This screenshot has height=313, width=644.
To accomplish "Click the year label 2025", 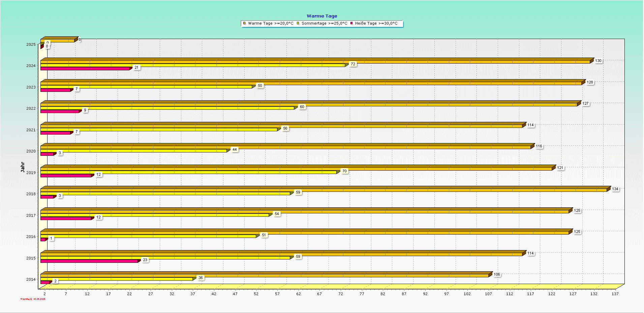I will tap(31, 44).
